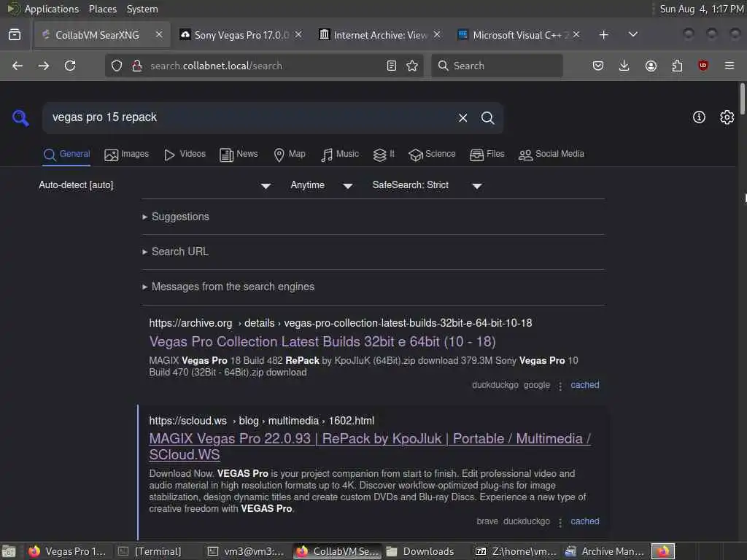Click the Firefox back arrow
747x560 pixels.
pos(18,66)
